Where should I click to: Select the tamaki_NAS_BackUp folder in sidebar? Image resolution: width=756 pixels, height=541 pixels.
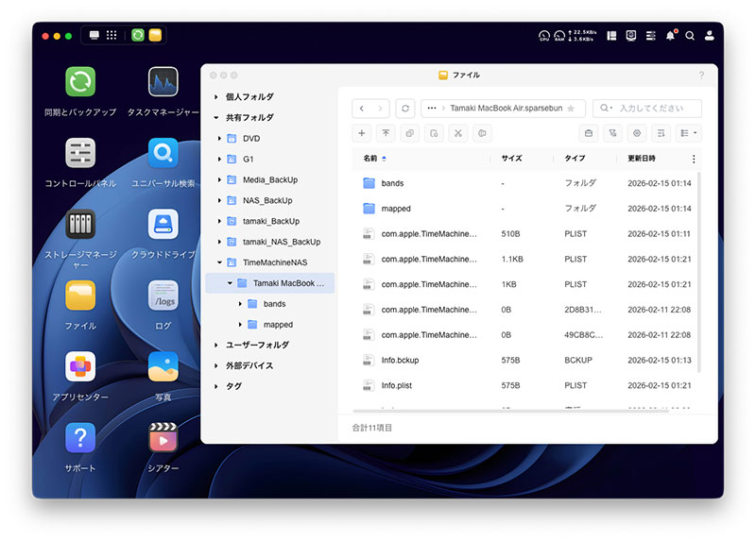[x=283, y=242]
